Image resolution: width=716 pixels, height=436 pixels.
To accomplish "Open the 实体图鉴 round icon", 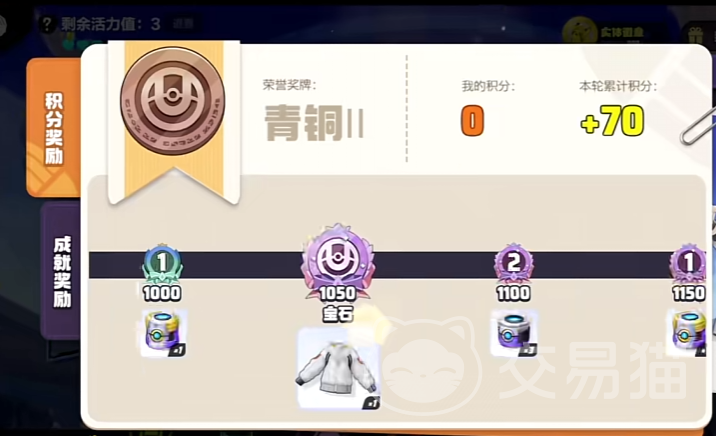I will pos(580,31).
